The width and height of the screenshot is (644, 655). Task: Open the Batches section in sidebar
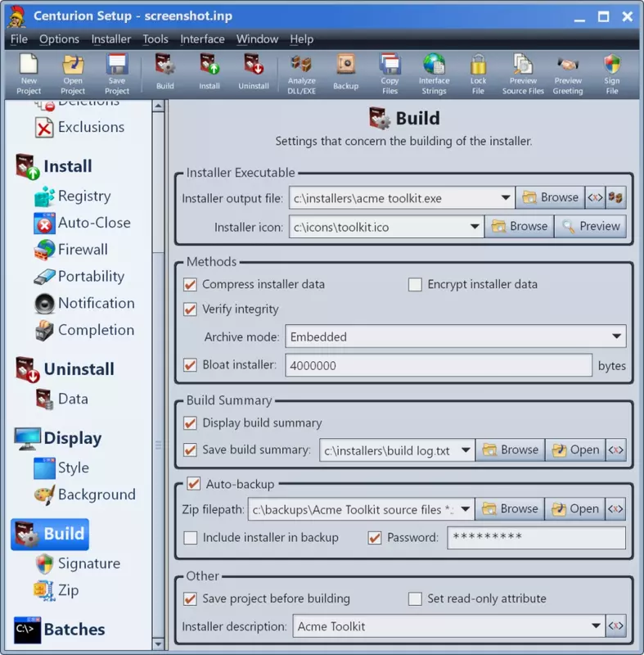tap(59, 630)
